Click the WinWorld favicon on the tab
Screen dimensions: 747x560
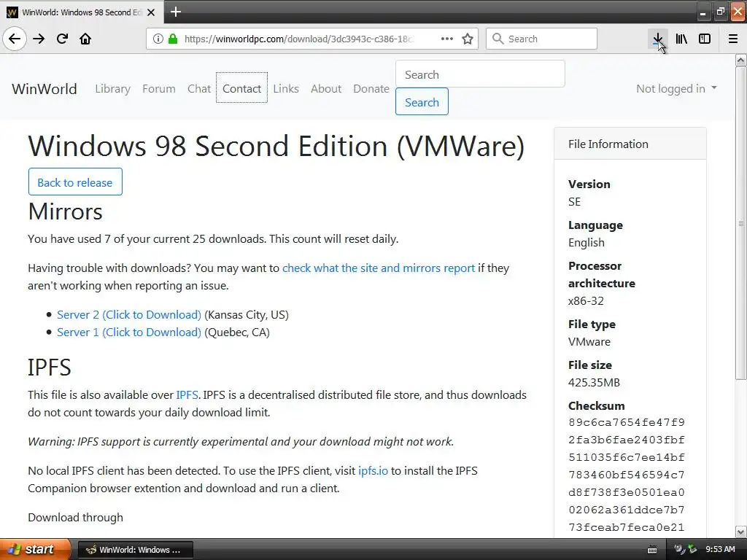pos(12,12)
